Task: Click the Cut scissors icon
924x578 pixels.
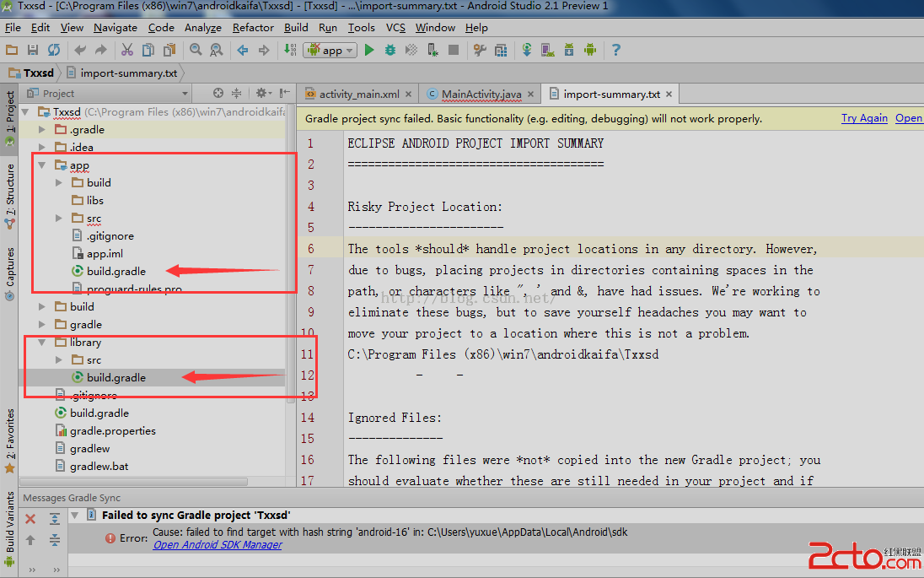Action: coord(127,51)
